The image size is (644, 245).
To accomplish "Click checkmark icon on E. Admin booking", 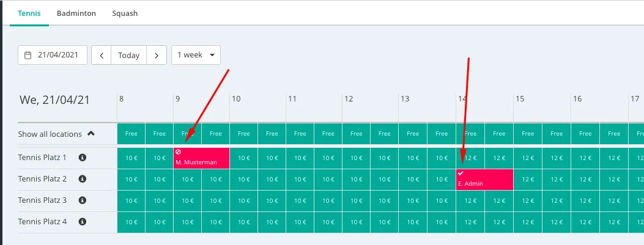I will click(461, 173).
